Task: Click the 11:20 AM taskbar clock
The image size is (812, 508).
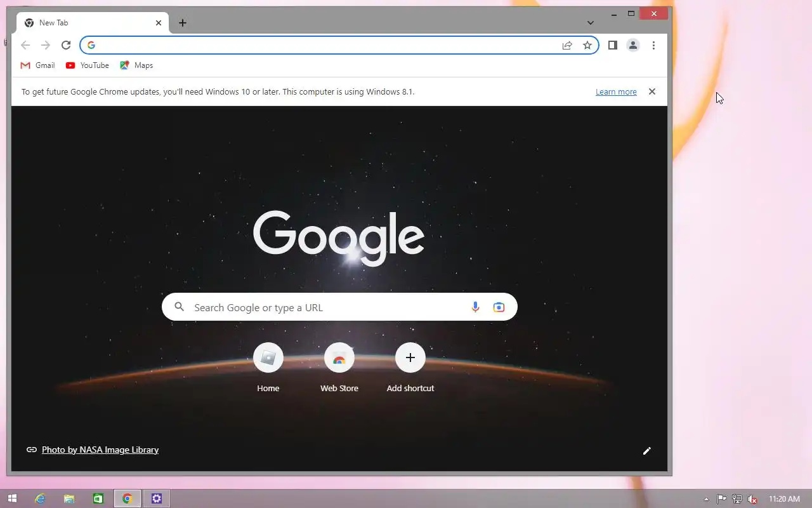Action: (x=784, y=499)
